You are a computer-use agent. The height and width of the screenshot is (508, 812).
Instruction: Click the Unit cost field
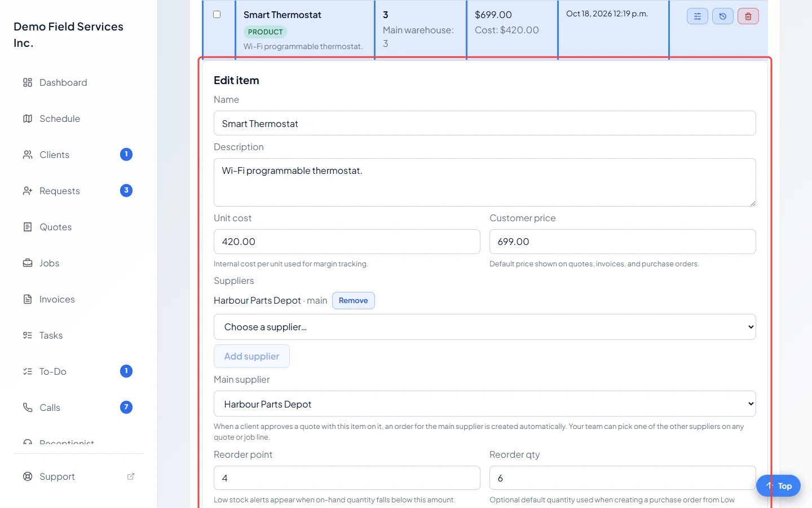tap(347, 242)
